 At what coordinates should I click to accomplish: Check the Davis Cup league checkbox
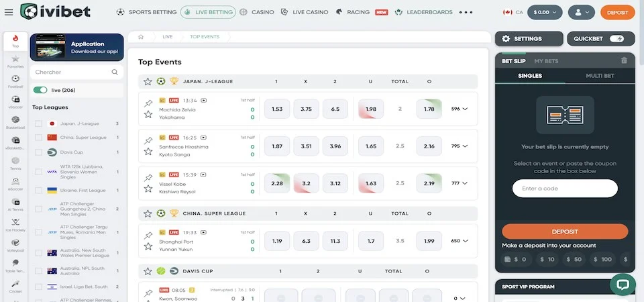39,152
